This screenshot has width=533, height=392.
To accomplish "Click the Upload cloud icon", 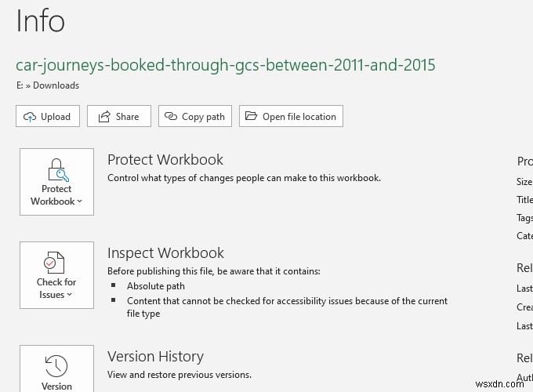I will click(x=30, y=117).
